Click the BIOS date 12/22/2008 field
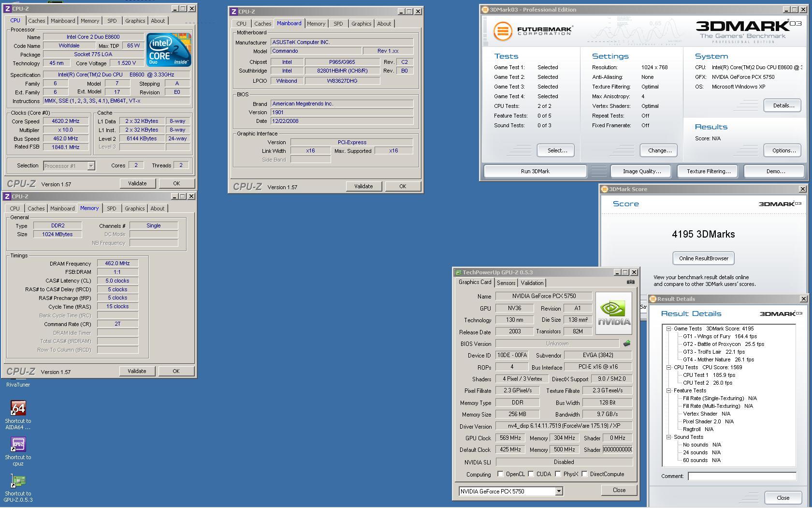The image size is (812, 508). coord(342,121)
